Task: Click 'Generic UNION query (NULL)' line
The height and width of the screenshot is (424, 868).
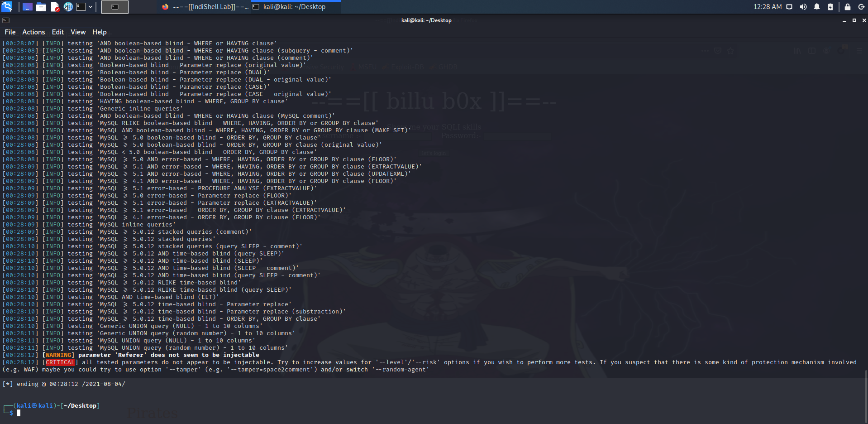Action: pos(133,326)
